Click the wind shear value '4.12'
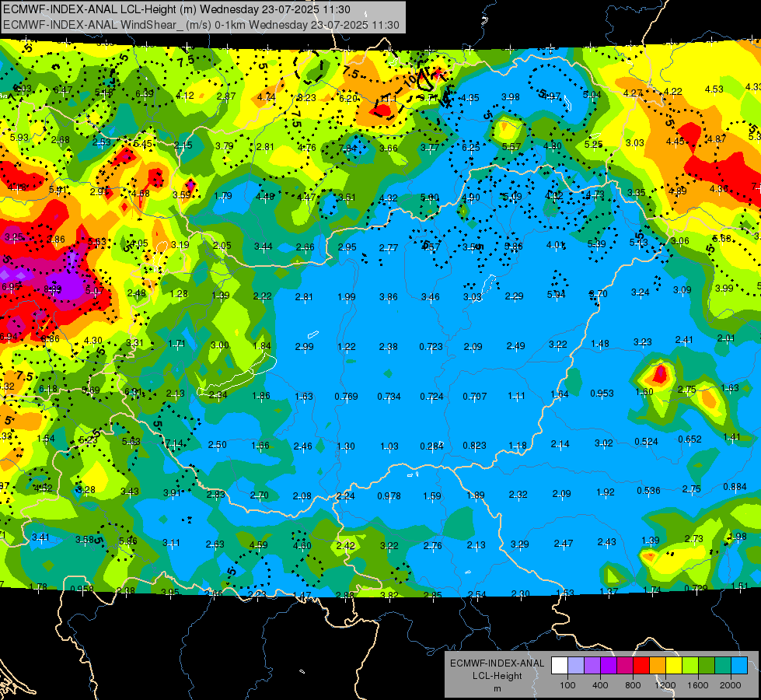The height and width of the screenshot is (700, 761). [x=185, y=96]
